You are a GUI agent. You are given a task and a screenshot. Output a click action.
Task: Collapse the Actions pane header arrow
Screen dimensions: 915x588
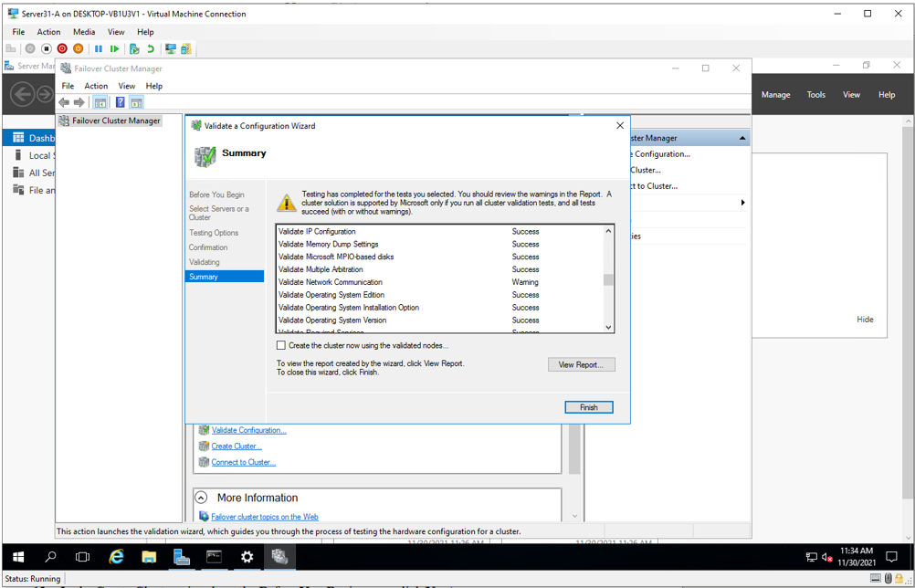click(x=742, y=138)
